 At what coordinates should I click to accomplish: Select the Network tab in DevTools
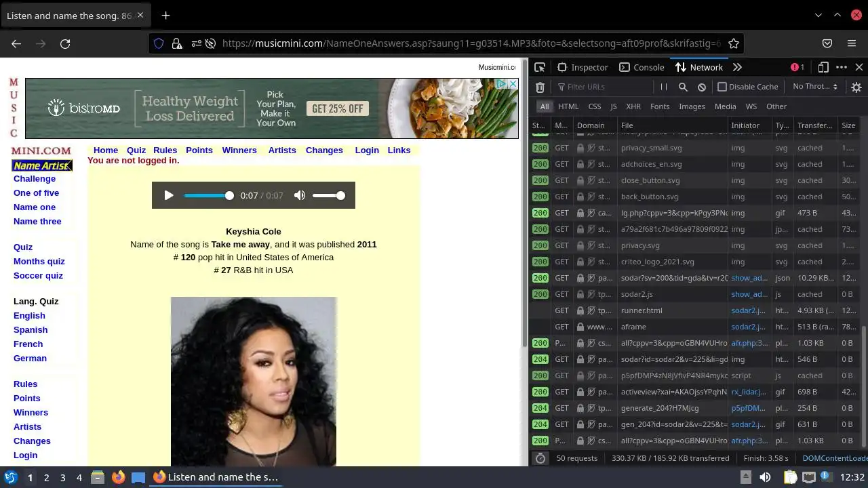(698, 67)
